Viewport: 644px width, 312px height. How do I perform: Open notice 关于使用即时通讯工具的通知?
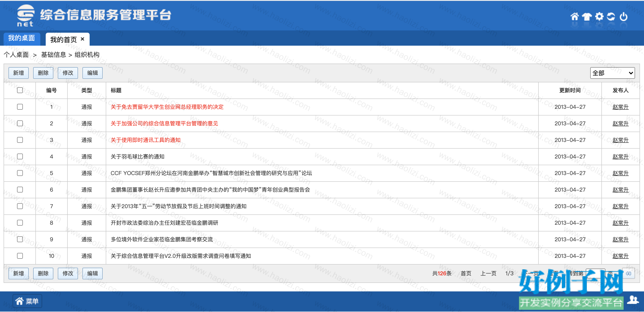145,140
